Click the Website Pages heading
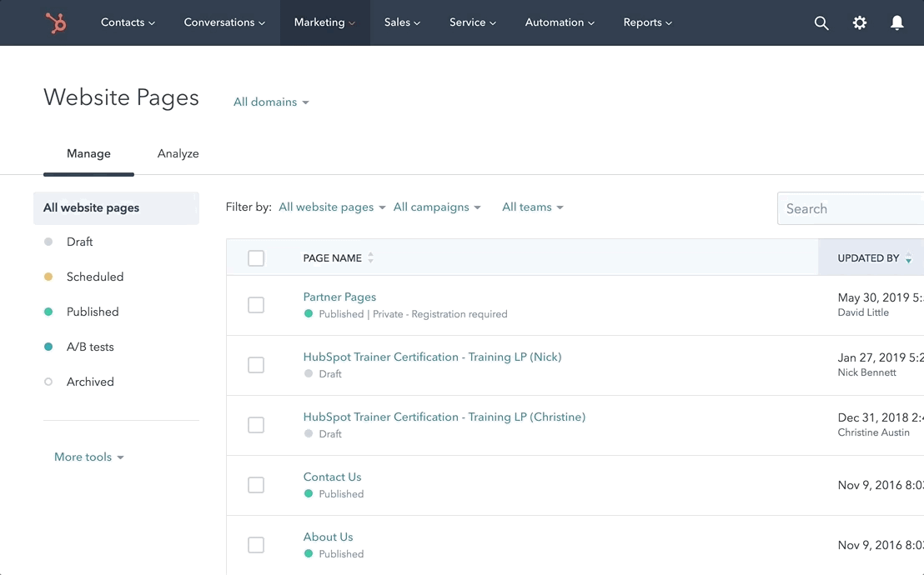 [x=122, y=97]
